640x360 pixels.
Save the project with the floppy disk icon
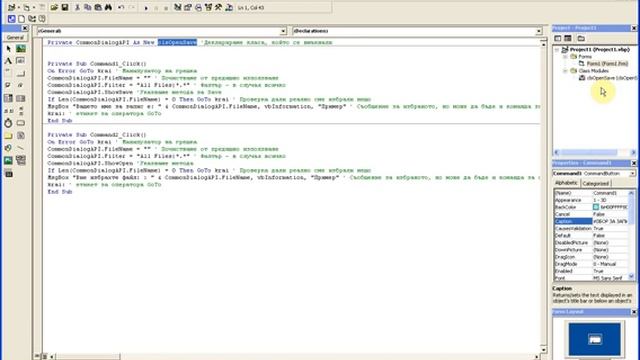tap(64, 7)
